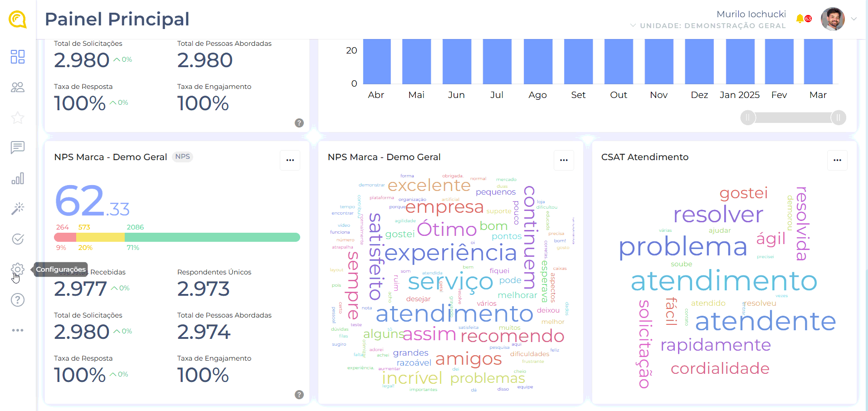
Task: Open the bar chart reports icon
Action: (x=18, y=179)
